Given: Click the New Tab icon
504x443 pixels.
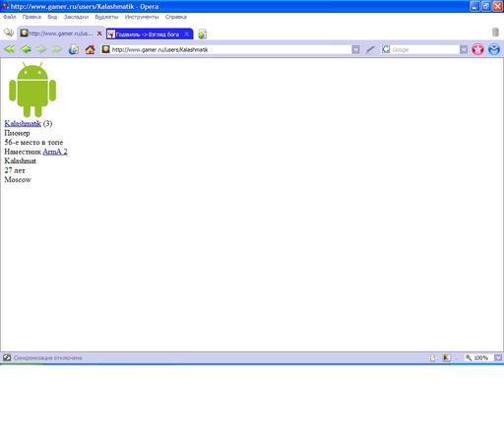Looking at the screenshot, I should click(x=202, y=34).
